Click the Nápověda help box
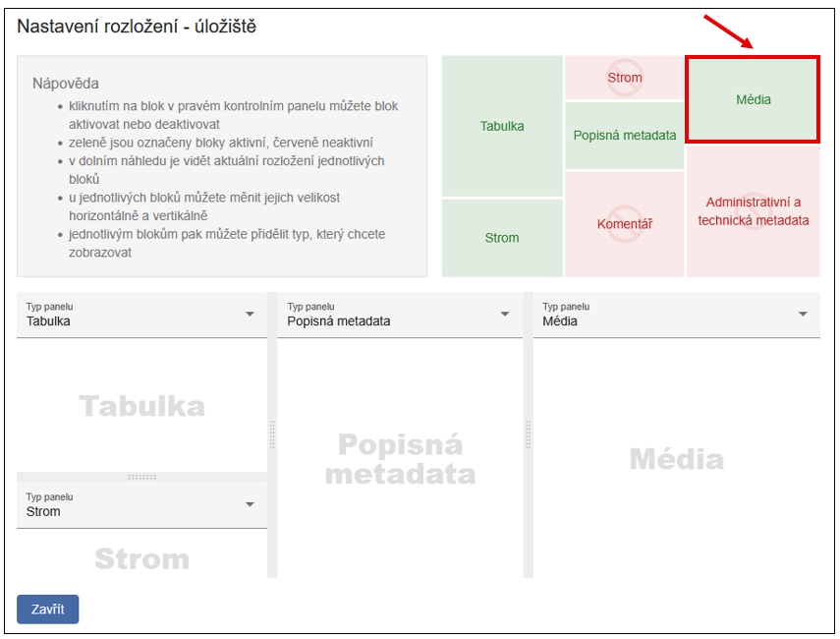Image resolution: width=840 pixels, height=639 pixels. click(222, 166)
